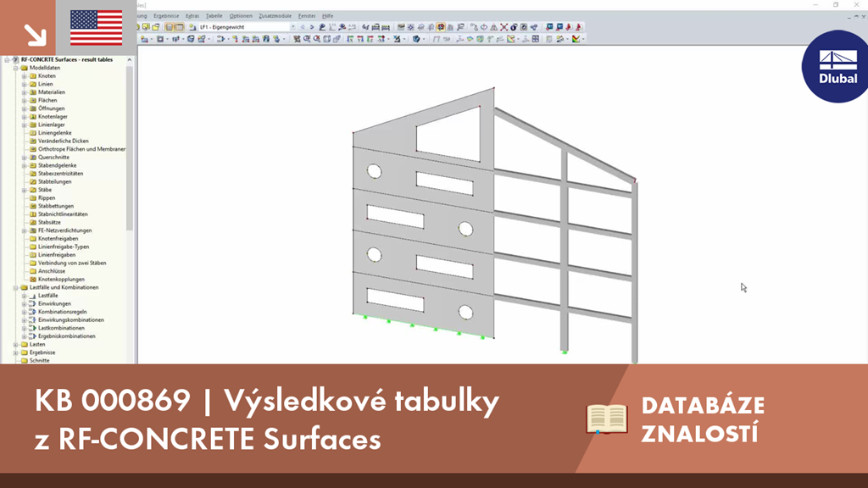The width and height of the screenshot is (868, 488).
Task: Expand the Stabendgelenke tree node
Action: pos(25,165)
